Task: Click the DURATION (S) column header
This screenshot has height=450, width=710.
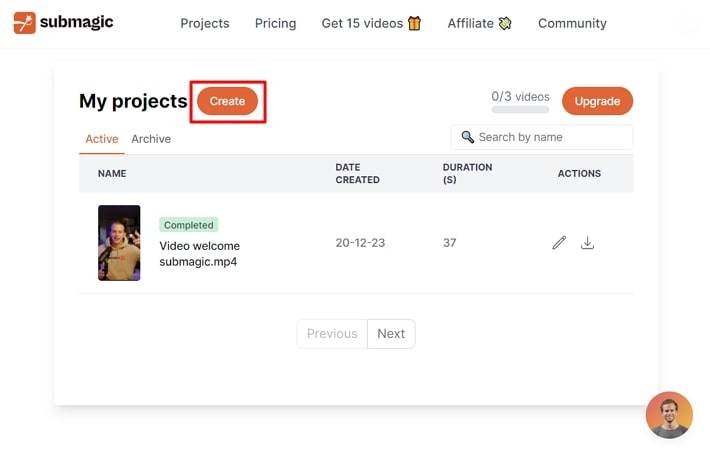Action: [x=467, y=173]
